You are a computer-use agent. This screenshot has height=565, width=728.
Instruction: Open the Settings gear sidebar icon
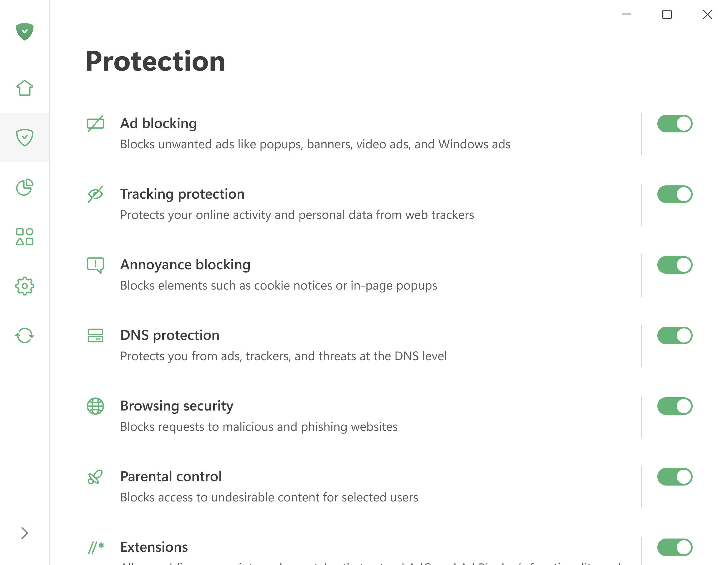[x=25, y=286]
